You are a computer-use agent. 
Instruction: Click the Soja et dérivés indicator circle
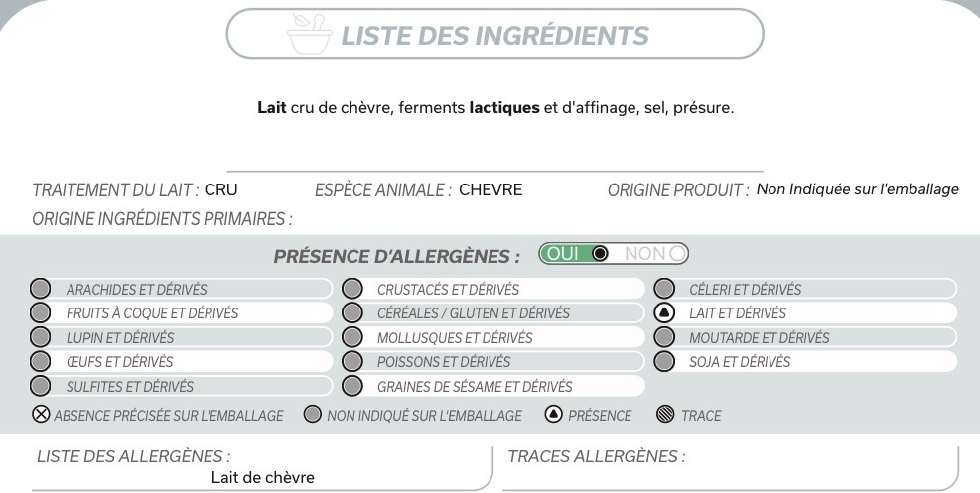(x=665, y=361)
